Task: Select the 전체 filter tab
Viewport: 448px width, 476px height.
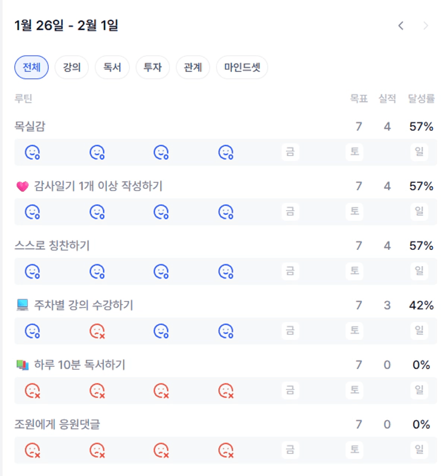Action: [x=31, y=68]
